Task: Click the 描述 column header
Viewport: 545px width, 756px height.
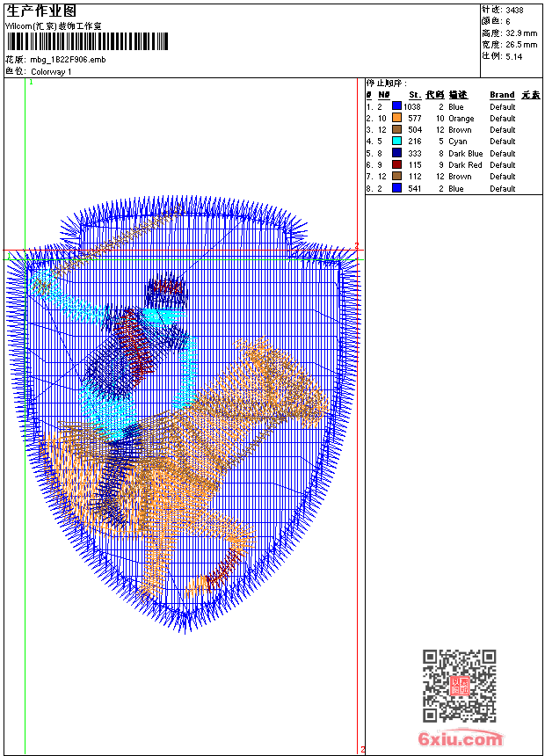Action: [x=458, y=95]
